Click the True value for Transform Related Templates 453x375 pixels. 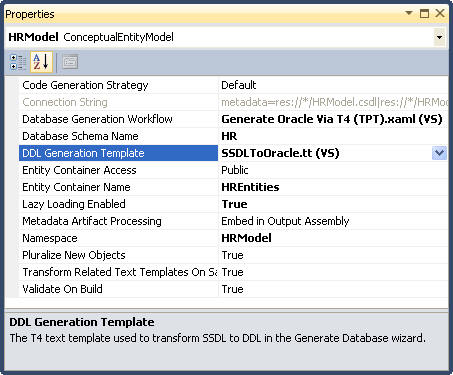pyautogui.click(x=232, y=272)
